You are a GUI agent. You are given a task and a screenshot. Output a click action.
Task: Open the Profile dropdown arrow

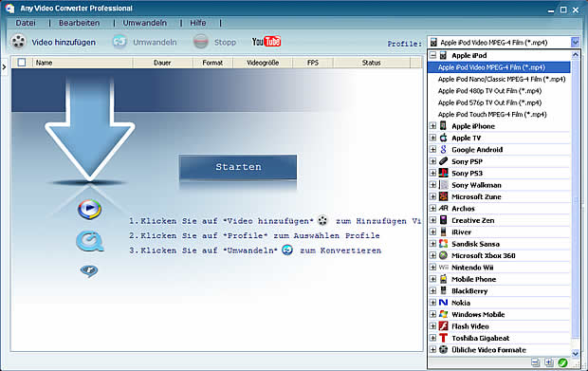[575, 42]
